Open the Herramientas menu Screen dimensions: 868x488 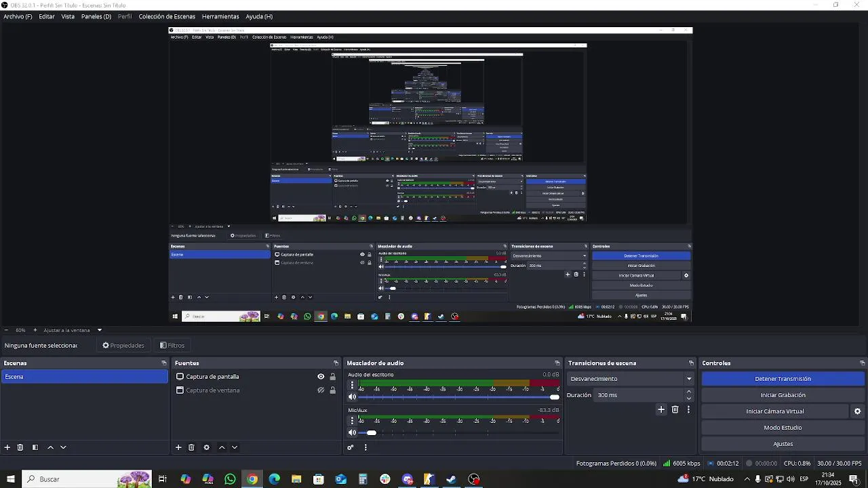220,16
